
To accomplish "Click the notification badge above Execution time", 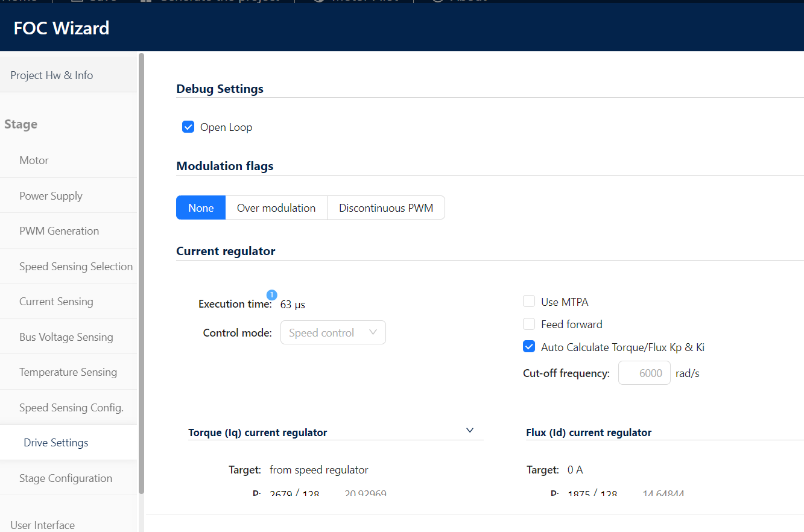I will pyautogui.click(x=272, y=295).
